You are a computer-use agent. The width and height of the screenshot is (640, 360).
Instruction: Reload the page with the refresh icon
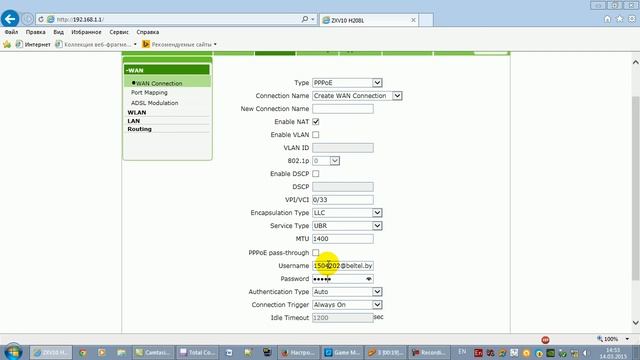(x=41, y=19)
